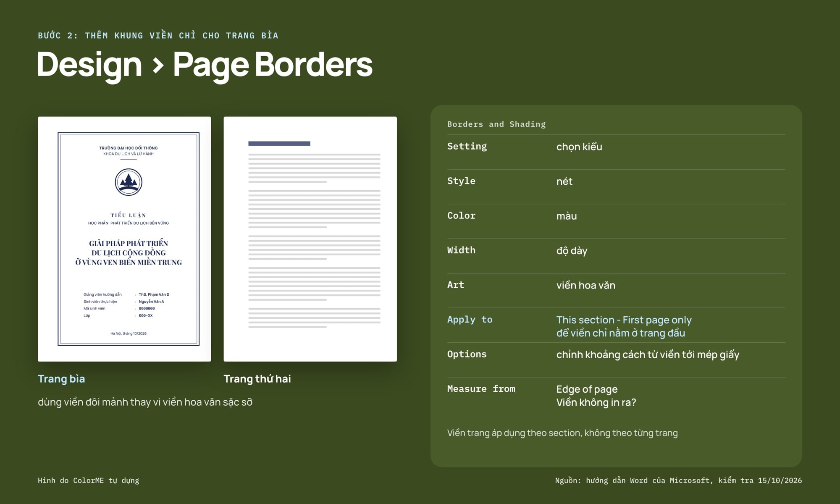840x504 pixels.
Task: Click the 'chọn kiểu' value
Action: click(x=579, y=147)
